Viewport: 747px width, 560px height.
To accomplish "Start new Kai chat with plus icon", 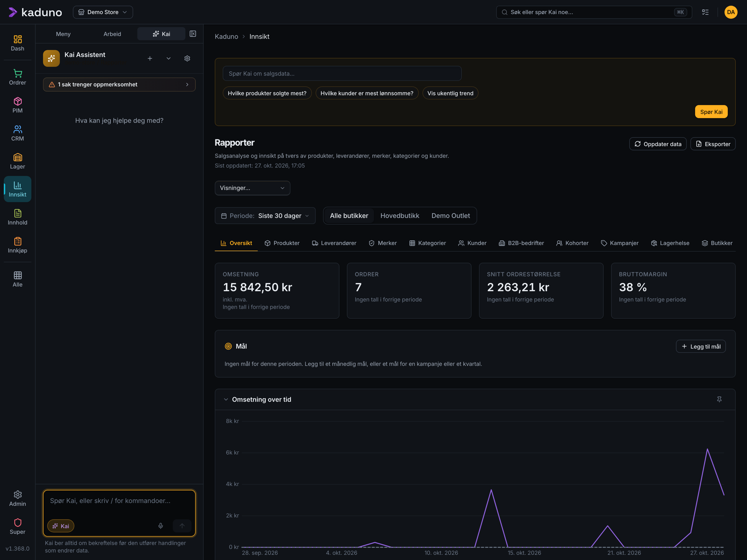I will tap(150, 58).
